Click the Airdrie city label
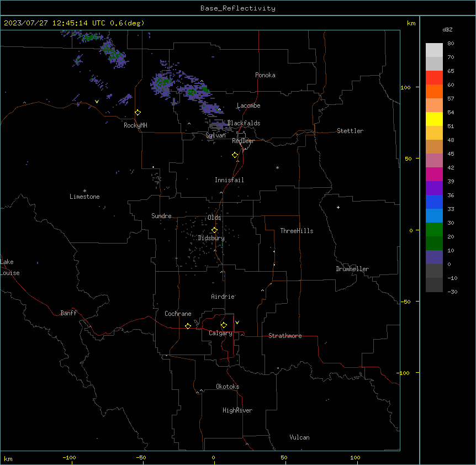 coord(223,297)
